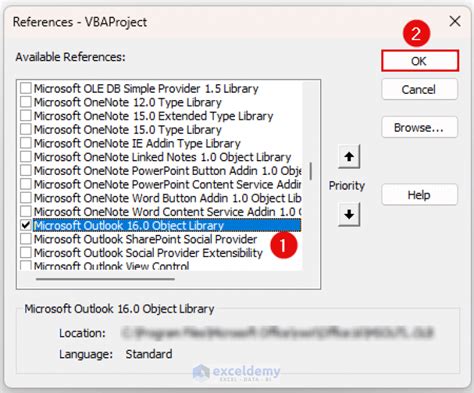Image resolution: width=474 pixels, height=393 pixels.
Task: Check Microsoft OneNote 15.0 Extended Type Library
Action: (x=26, y=116)
